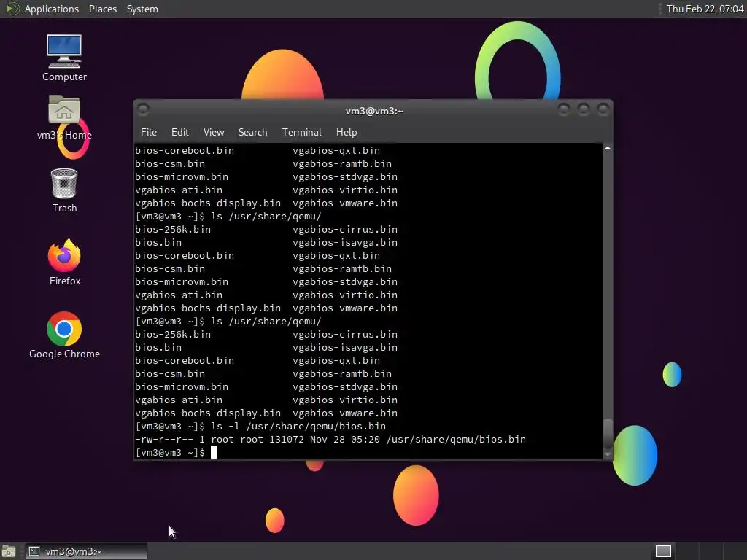Open the terminal window menu button at title bar left

[143, 109]
